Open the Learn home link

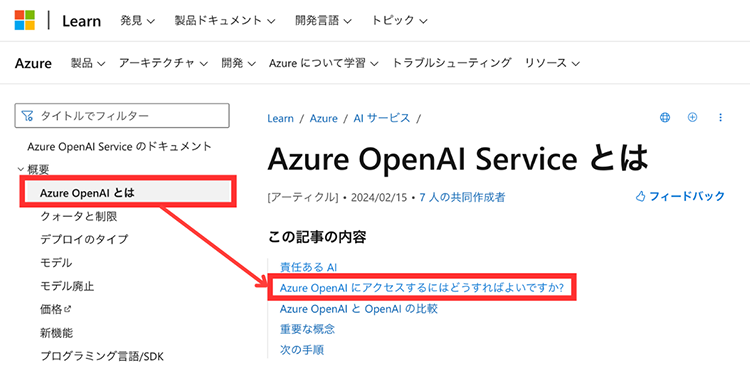coord(81,21)
